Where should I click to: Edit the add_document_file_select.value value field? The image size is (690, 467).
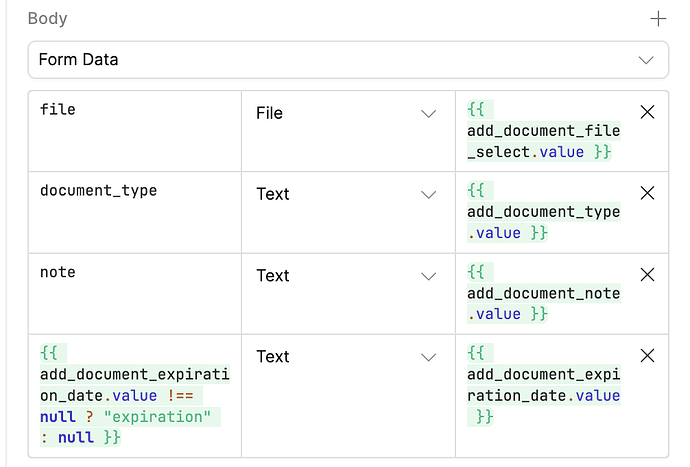tap(544, 131)
